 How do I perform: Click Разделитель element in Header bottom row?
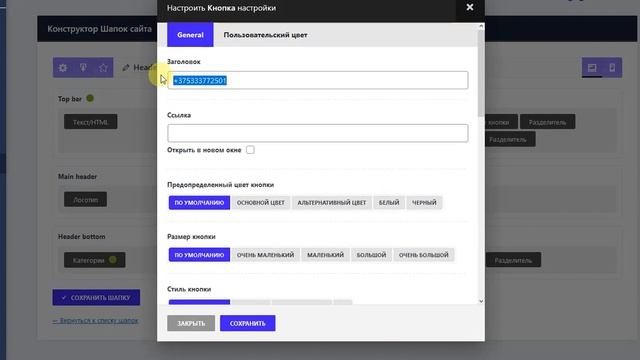tap(513, 260)
